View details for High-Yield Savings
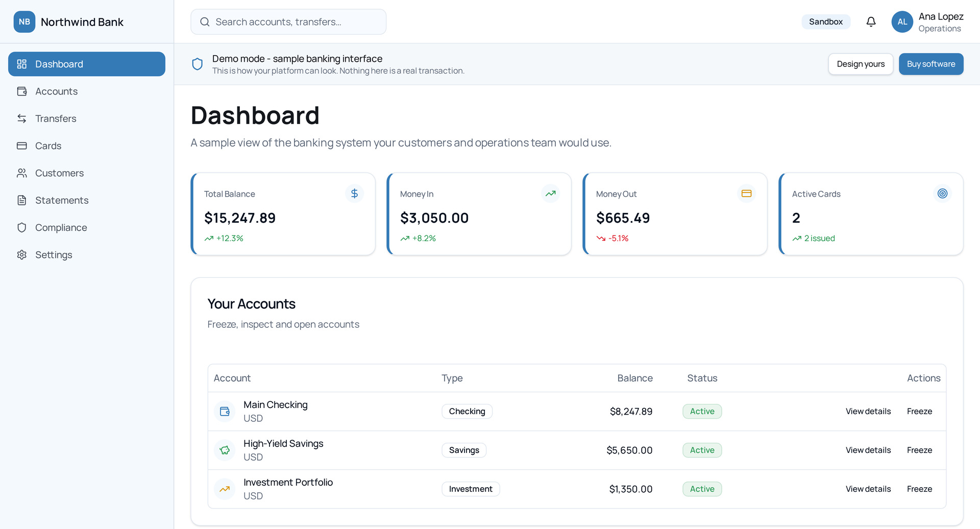The width and height of the screenshot is (980, 529). tap(868, 450)
